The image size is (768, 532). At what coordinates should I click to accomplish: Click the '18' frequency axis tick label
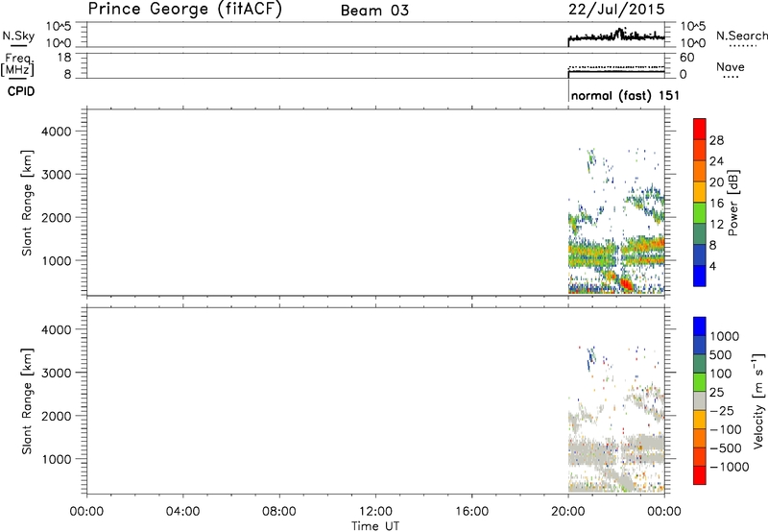pyautogui.click(x=65, y=58)
